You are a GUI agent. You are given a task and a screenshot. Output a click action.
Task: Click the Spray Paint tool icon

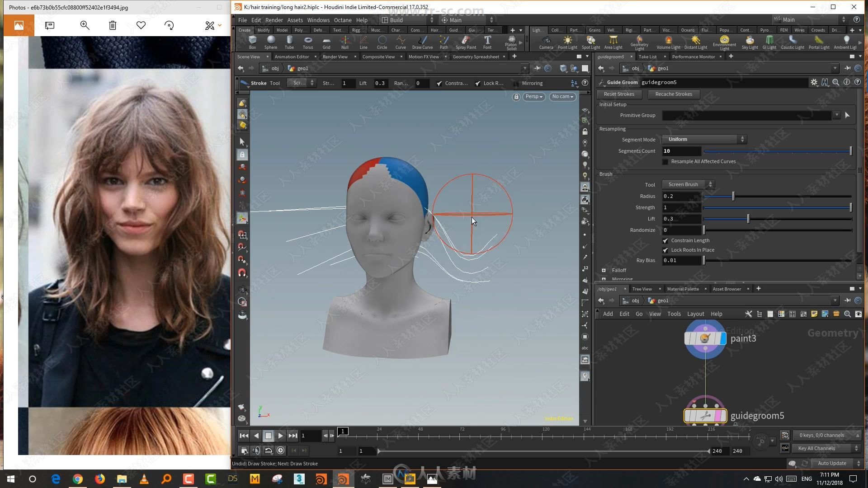point(465,41)
